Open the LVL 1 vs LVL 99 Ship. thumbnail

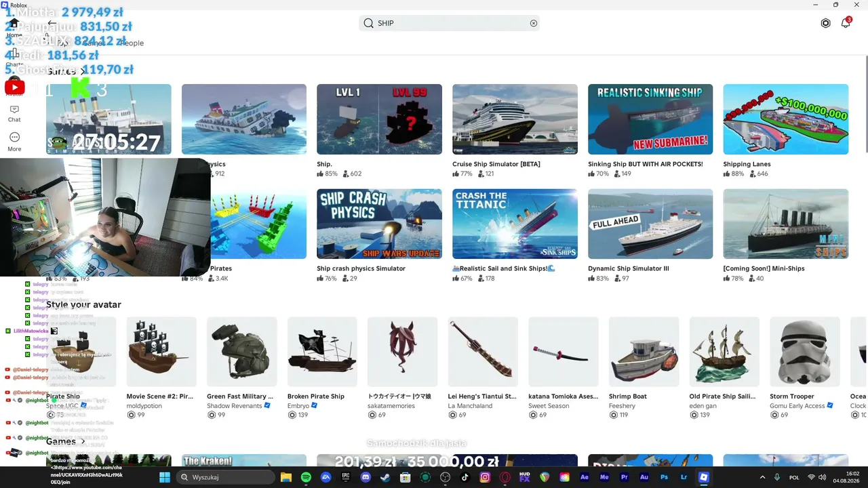(x=379, y=119)
